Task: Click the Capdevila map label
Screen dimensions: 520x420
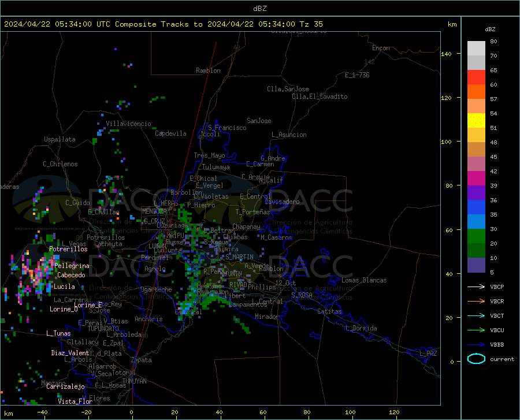Action: 170,133
